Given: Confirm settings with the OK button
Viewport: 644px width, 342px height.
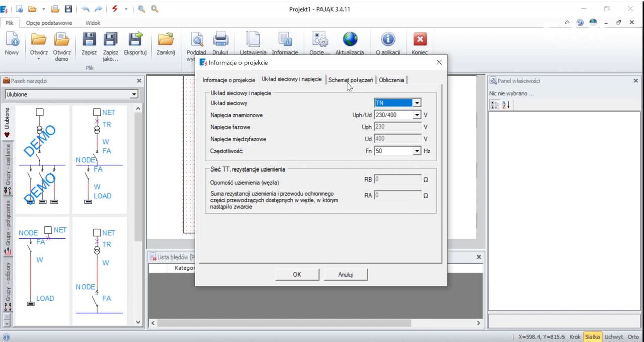Looking at the screenshot, I should coord(297,274).
